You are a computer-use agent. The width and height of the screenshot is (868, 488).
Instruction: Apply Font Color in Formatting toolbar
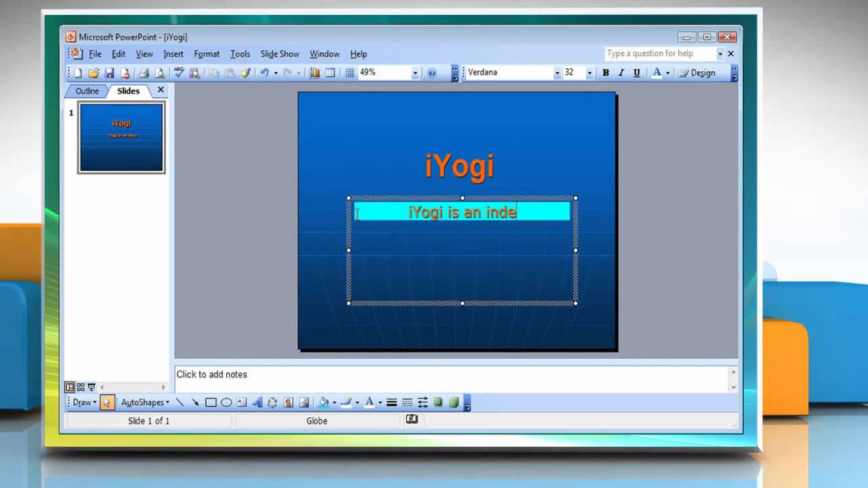point(656,73)
